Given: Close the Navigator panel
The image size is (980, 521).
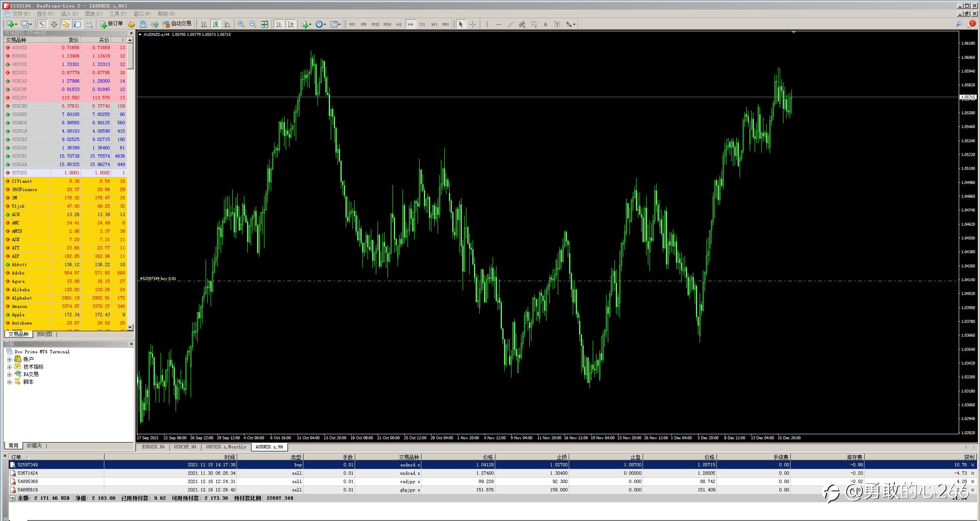Looking at the screenshot, I should click(x=131, y=344).
